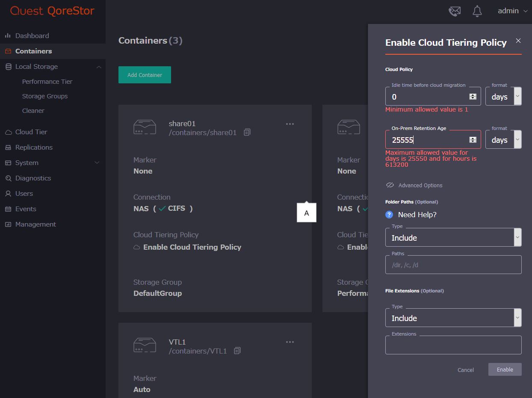Click the Extensions input field

coord(453,345)
